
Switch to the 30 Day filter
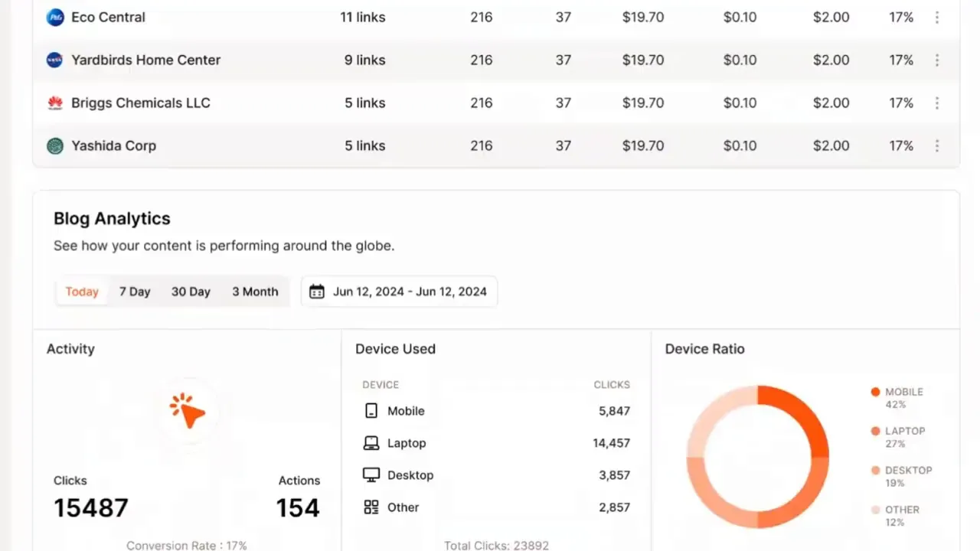click(191, 291)
